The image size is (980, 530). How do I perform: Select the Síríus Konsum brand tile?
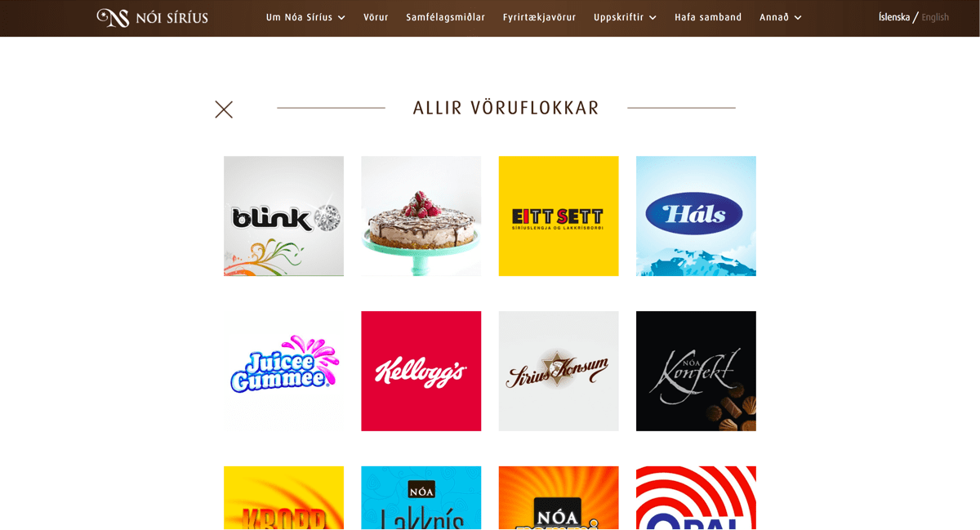tap(559, 371)
